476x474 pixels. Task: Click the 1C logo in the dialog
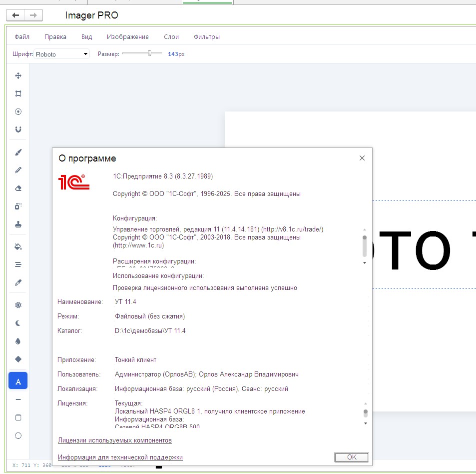74,182
